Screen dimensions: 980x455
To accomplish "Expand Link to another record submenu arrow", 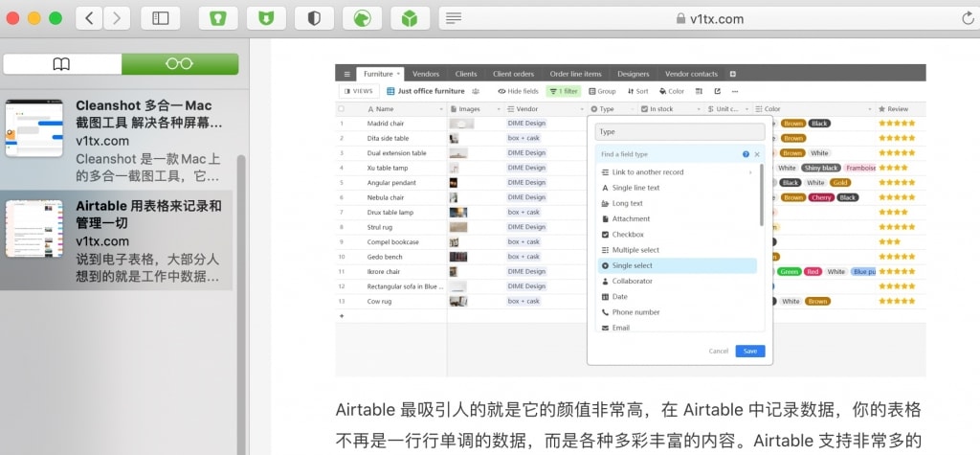I will [x=750, y=172].
